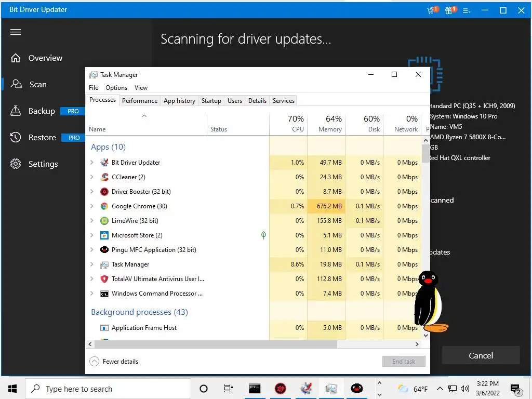The height and width of the screenshot is (399, 532).
Task: Expand the Microsoft Store (2) group
Action: (x=91, y=235)
